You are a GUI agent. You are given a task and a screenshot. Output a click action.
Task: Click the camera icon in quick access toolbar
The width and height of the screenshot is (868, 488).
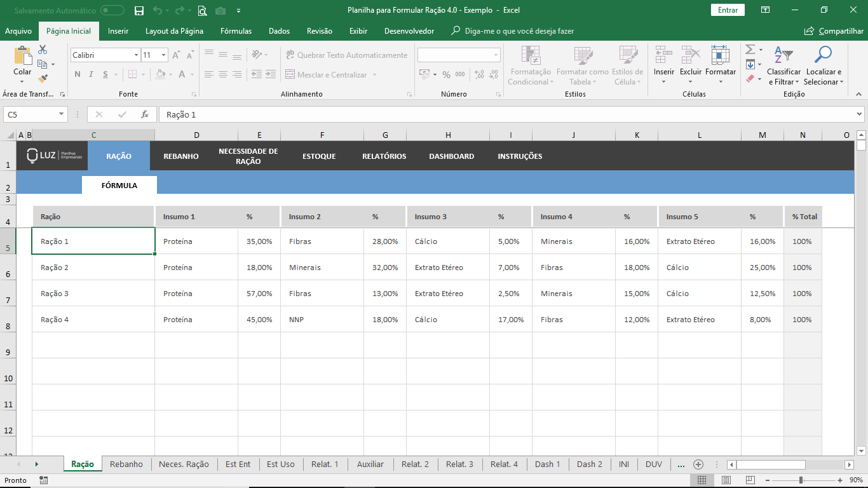tap(220, 10)
